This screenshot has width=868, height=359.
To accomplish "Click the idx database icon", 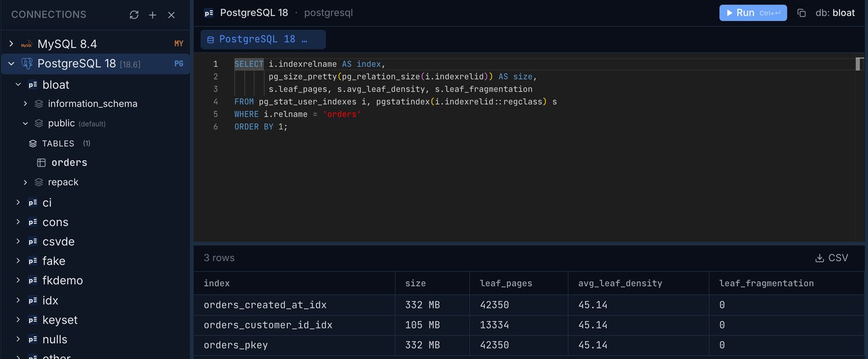I will (x=33, y=300).
